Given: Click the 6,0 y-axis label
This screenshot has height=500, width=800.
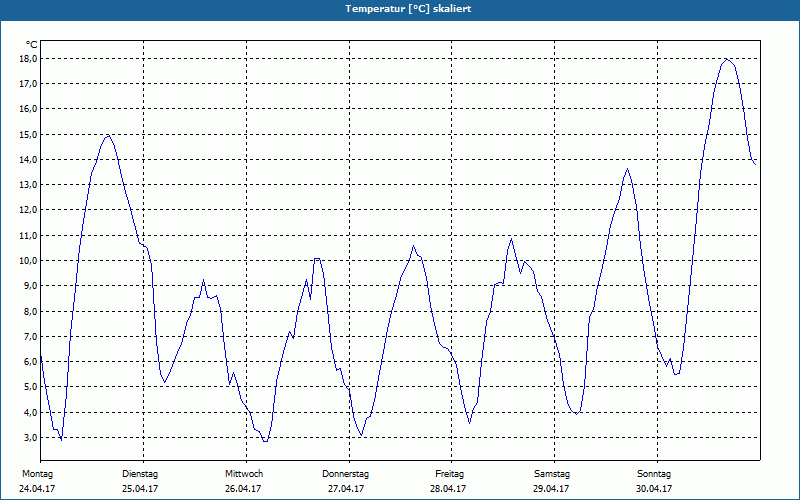Looking at the screenshot, I should [30, 361].
